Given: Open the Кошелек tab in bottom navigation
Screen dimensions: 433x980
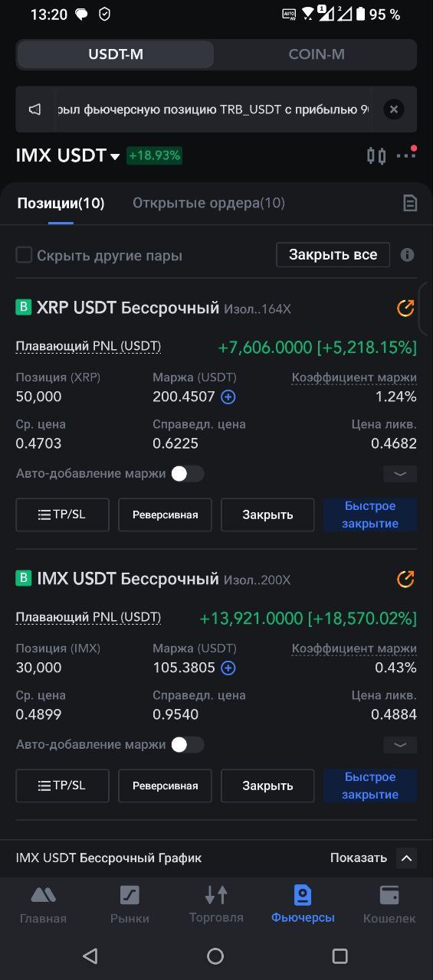Looking at the screenshot, I should 389,903.
